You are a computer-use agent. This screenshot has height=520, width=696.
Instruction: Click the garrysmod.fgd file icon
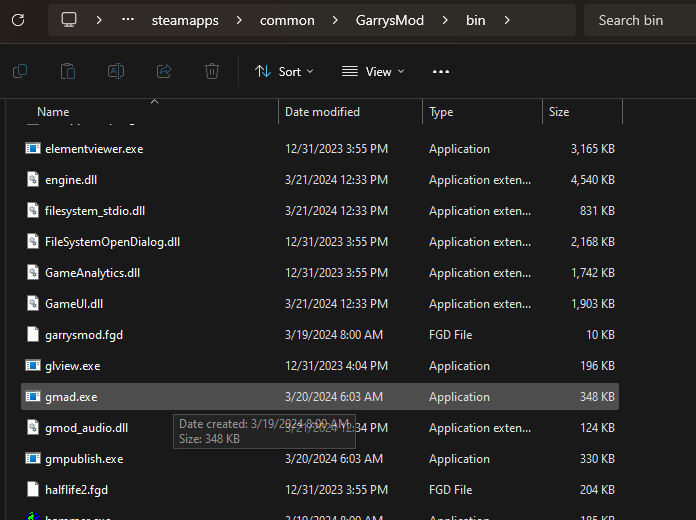(x=34, y=335)
